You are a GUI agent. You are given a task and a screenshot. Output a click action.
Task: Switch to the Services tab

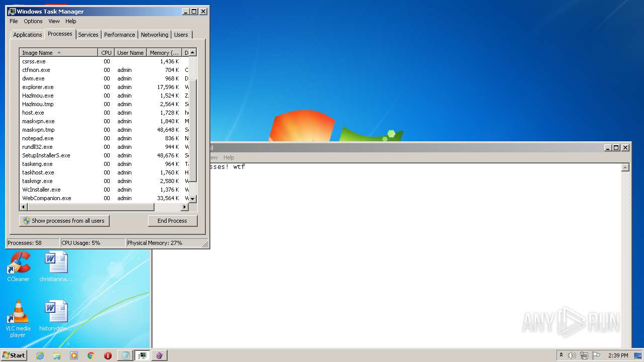(88, 35)
